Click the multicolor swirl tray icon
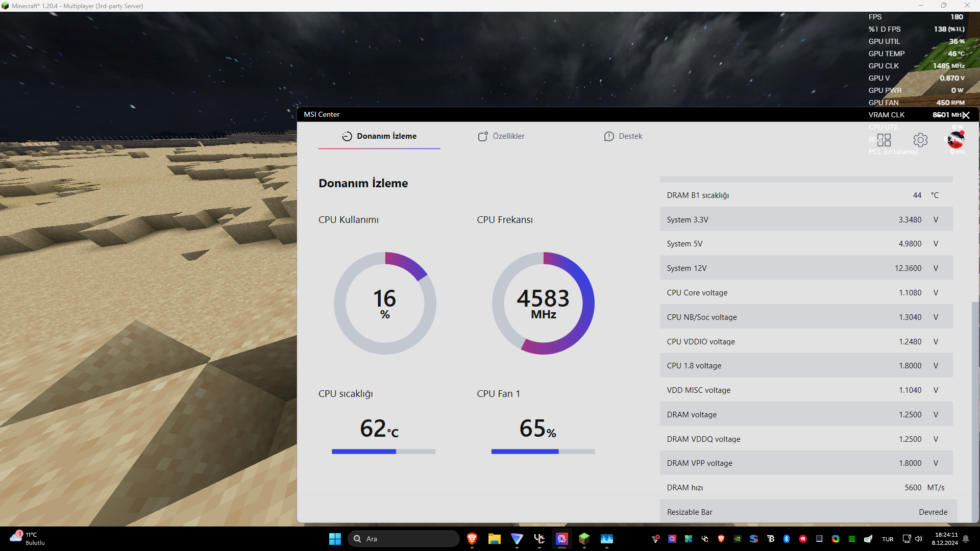Image resolution: width=980 pixels, height=551 pixels. pyautogui.click(x=836, y=539)
